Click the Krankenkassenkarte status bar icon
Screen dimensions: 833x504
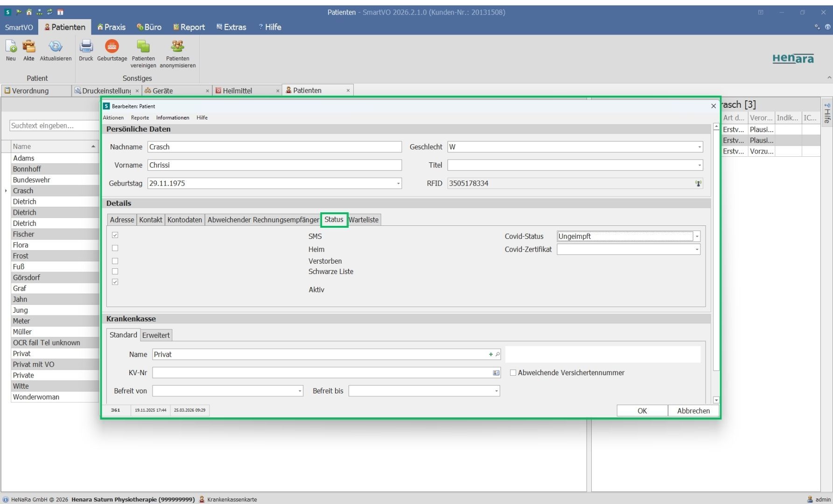tap(202, 499)
